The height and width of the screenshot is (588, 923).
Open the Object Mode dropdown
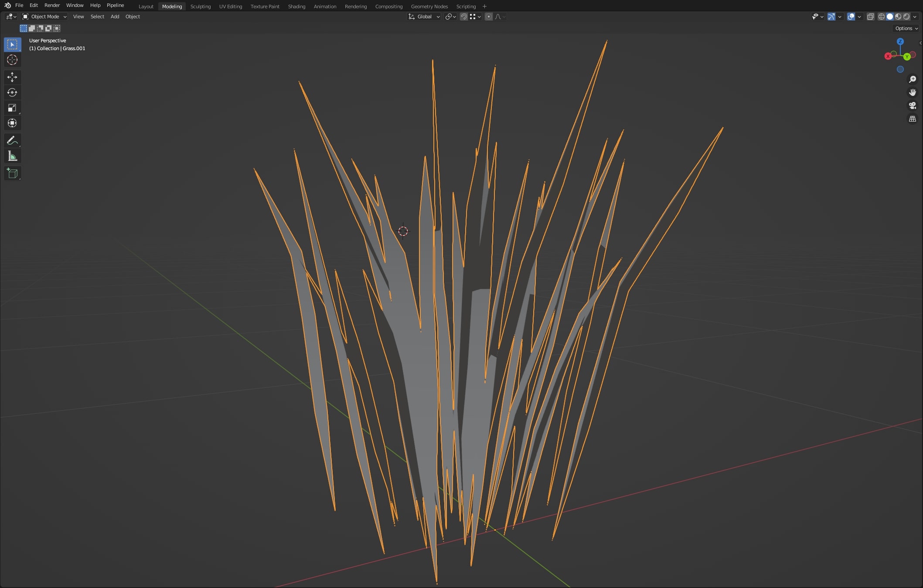pyautogui.click(x=44, y=17)
